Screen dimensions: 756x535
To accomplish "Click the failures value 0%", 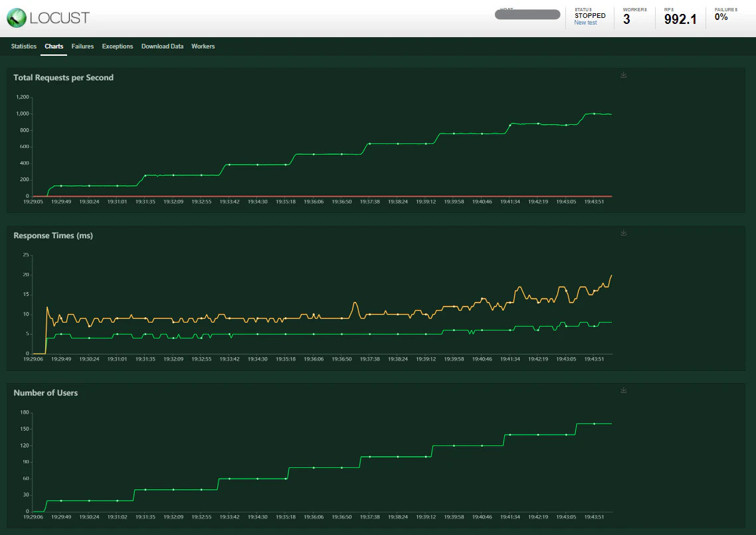I will click(x=721, y=17).
